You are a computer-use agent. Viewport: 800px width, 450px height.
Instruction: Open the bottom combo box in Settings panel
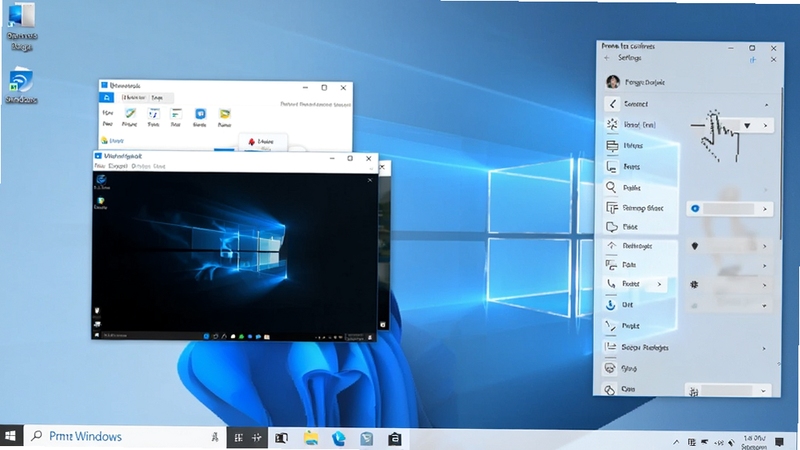(728, 391)
